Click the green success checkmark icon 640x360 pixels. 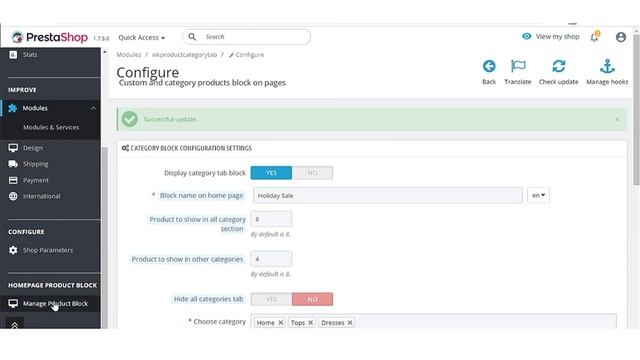coord(130,119)
